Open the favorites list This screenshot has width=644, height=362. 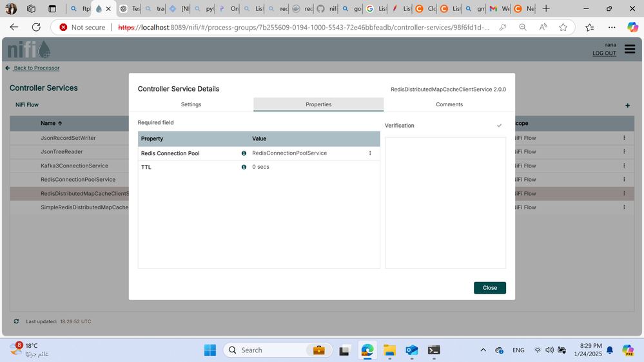pyautogui.click(x=590, y=27)
